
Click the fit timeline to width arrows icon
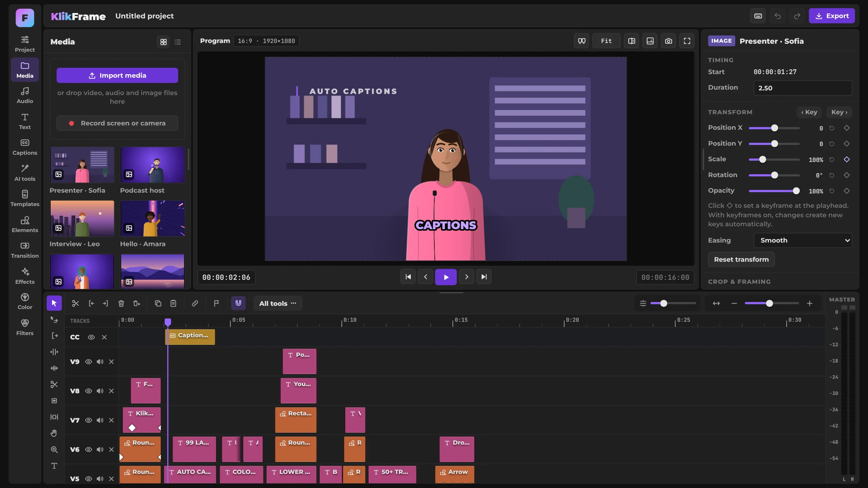716,303
